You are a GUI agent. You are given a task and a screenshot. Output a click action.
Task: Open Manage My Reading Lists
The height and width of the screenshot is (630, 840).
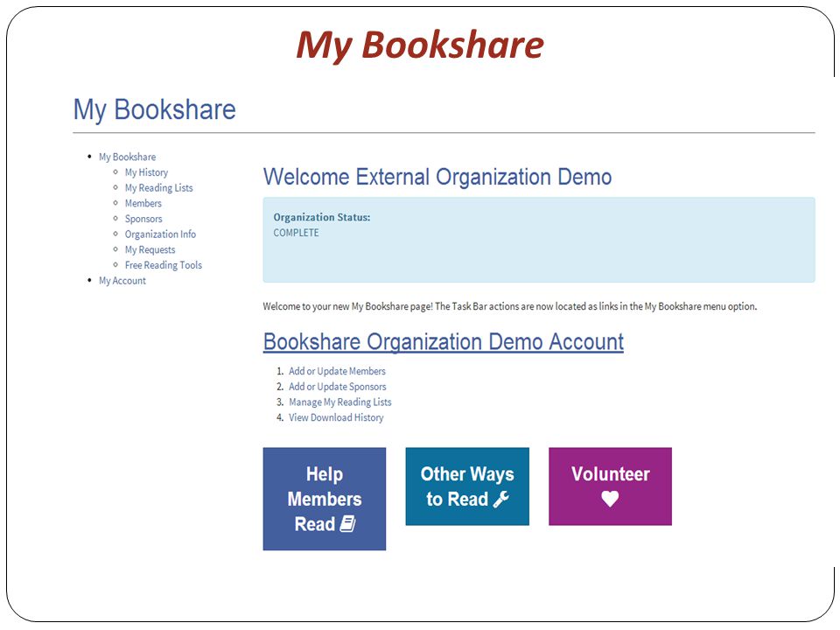click(x=340, y=402)
